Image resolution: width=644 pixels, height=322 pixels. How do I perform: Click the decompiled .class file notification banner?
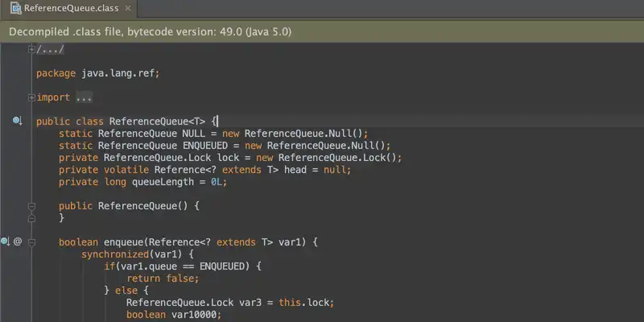click(322, 32)
